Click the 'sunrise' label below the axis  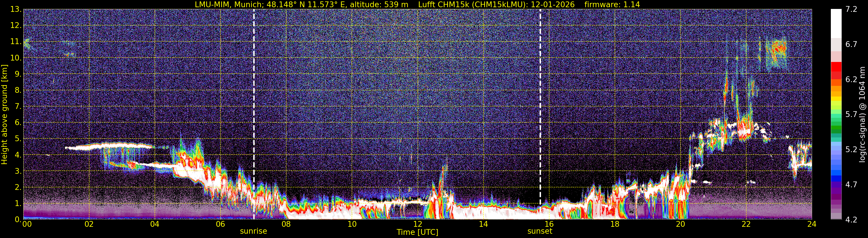[x=254, y=231]
